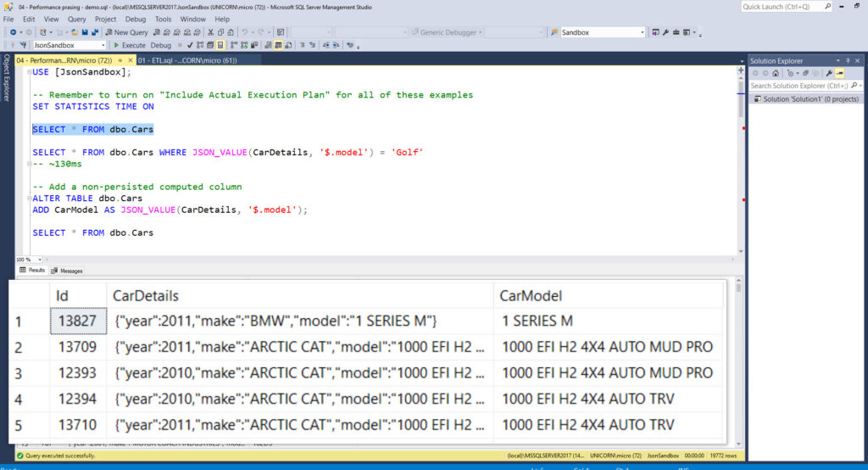Collapse the USE [JsonSandbox] code region
This screenshot has width=868, height=470.
coord(30,72)
